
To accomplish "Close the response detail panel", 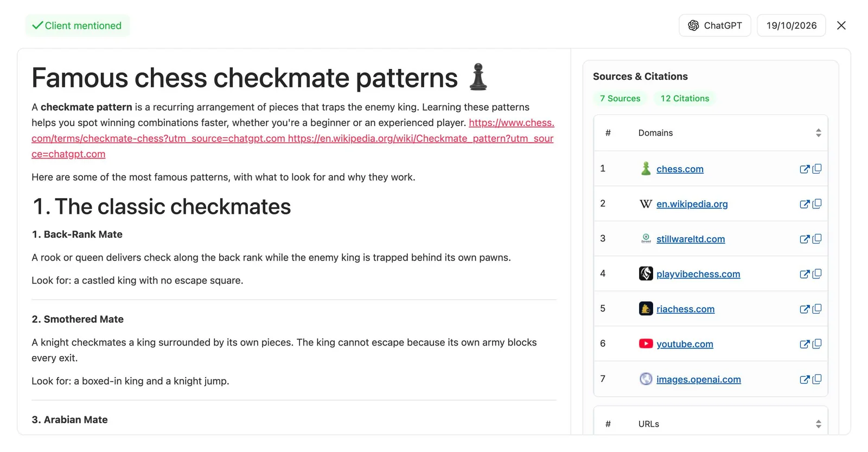I will tap(841, 26).
